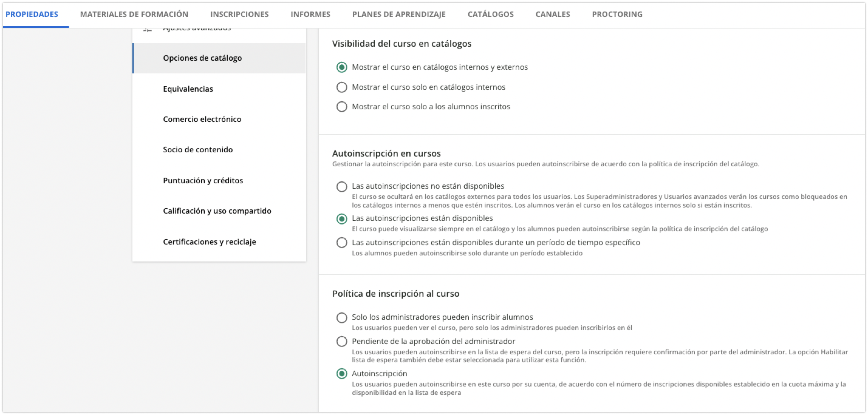Select "Pendiente de la aprobación del administrador"
The width and height of the screenshot is (868, 415).
click(342, 341)
